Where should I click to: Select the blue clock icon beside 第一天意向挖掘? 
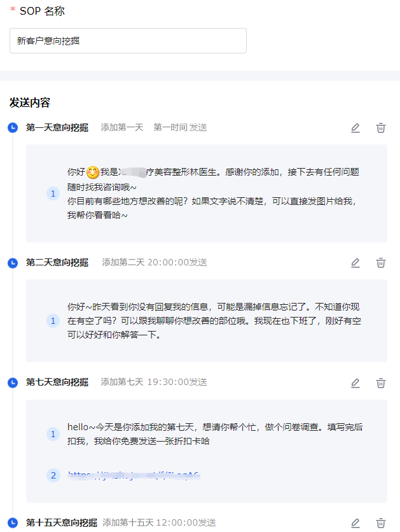[12, 127]
